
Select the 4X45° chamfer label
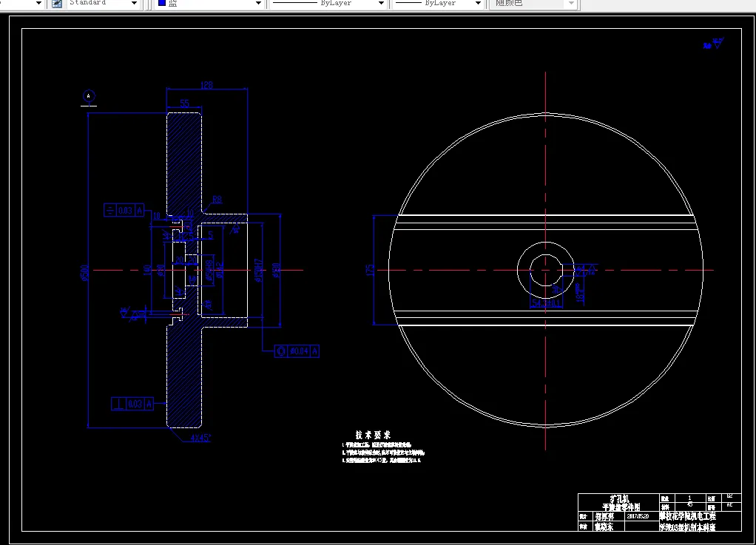pyautogui.click(x=200, y=438)
